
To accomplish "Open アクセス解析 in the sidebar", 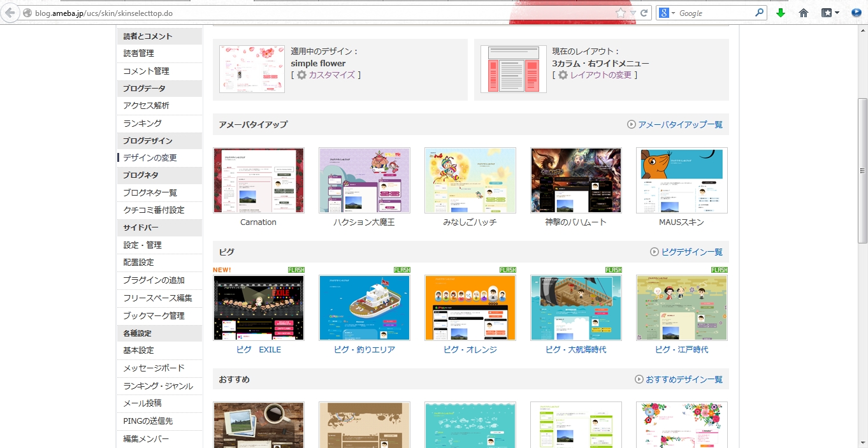I will point(146,106).
